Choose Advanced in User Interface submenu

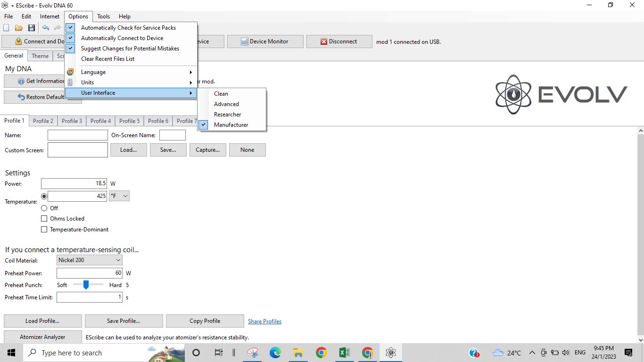click(x=226, y=104)
